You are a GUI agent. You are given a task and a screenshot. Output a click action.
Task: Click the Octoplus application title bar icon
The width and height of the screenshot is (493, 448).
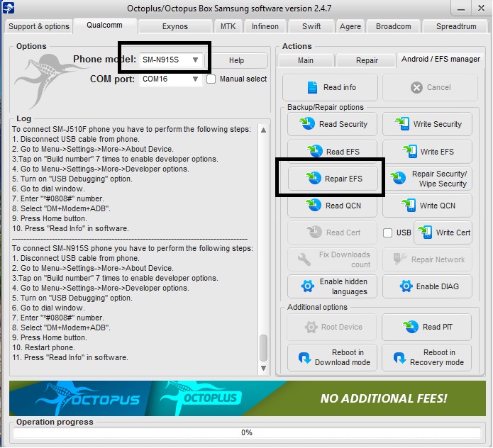tap(9, 8)
